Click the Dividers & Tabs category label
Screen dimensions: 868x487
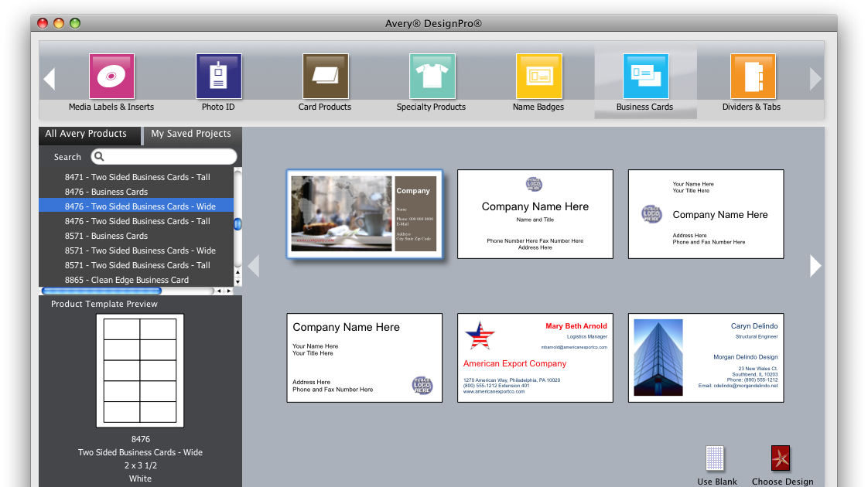pos(751,107)
